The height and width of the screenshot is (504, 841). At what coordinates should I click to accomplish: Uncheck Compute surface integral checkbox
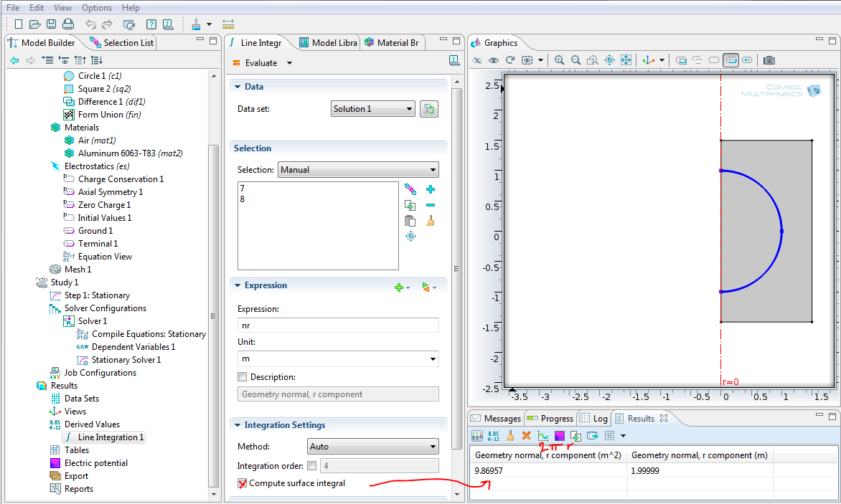[243, 483]
